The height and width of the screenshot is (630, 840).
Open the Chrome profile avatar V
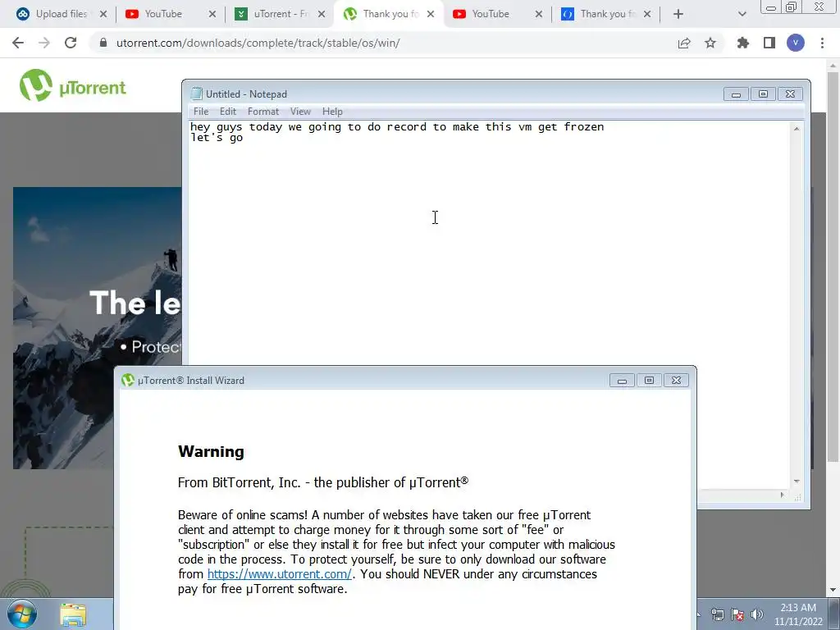coord(796,43)
